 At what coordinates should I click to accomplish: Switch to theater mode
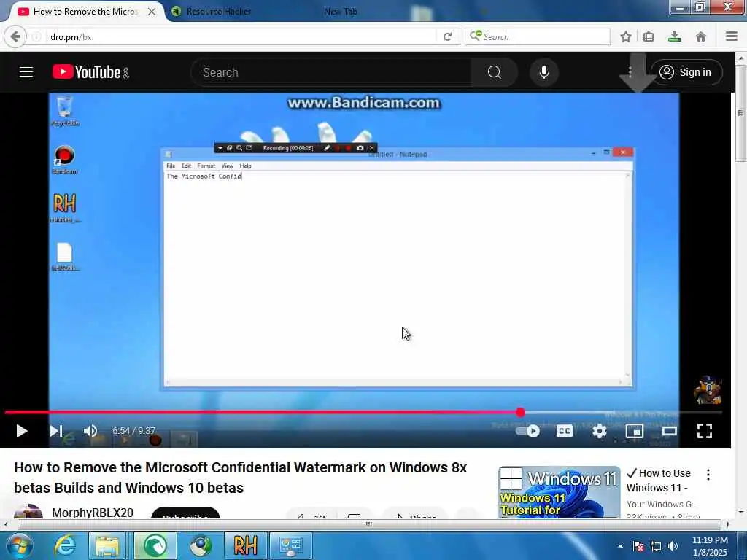point(670,431)
